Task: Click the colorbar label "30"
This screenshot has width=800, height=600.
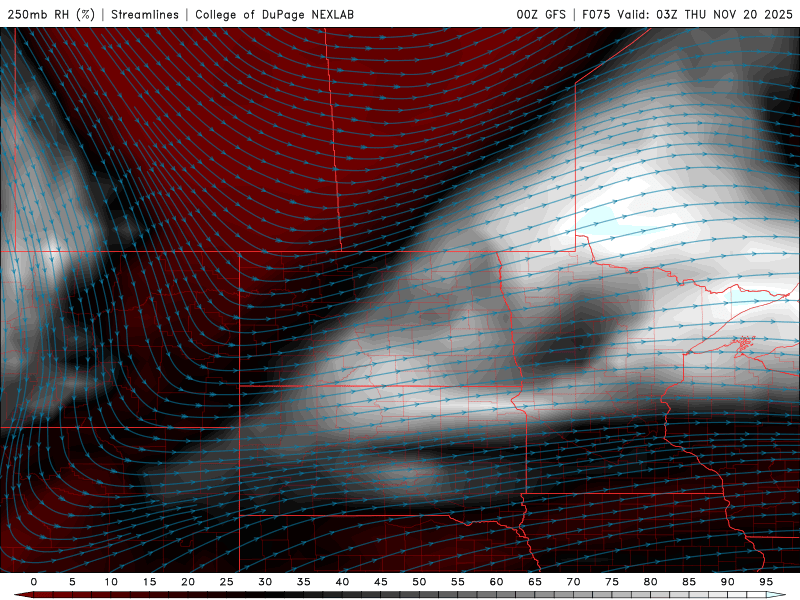Action: [265, 582]
